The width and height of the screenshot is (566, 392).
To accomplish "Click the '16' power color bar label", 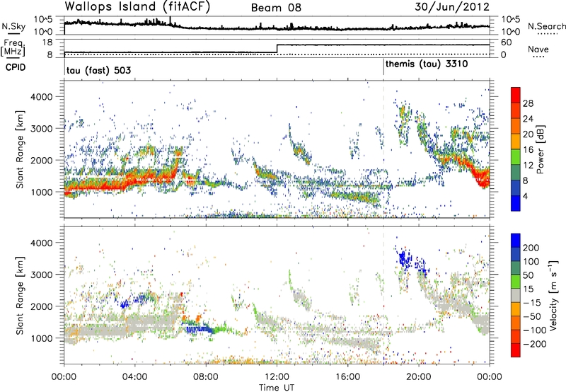I will tap(528, 150).
